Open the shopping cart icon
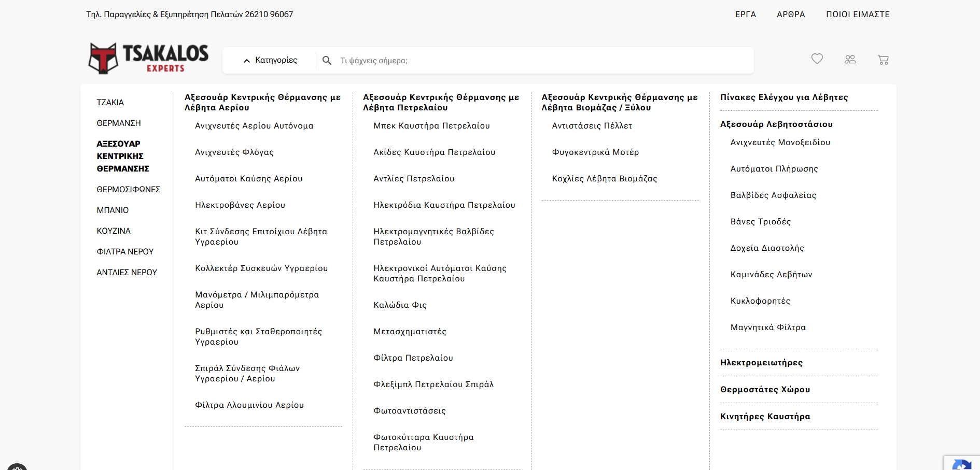Viewport: 980px width, 470px height. pos(883,60)
